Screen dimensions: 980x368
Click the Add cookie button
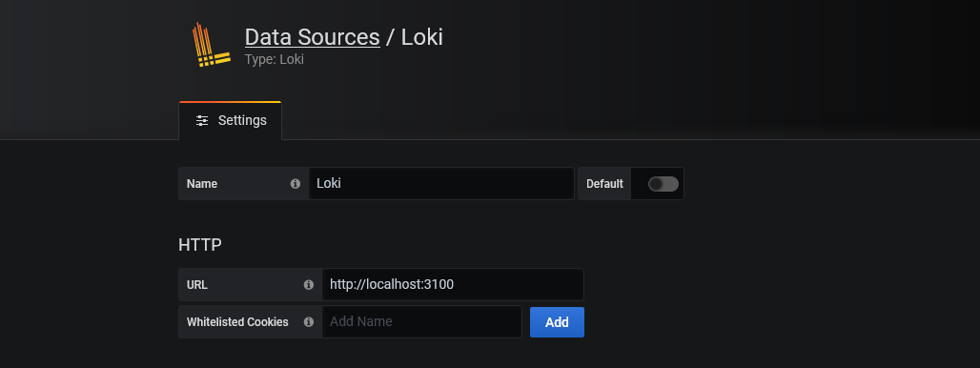[x=557, y=322]
